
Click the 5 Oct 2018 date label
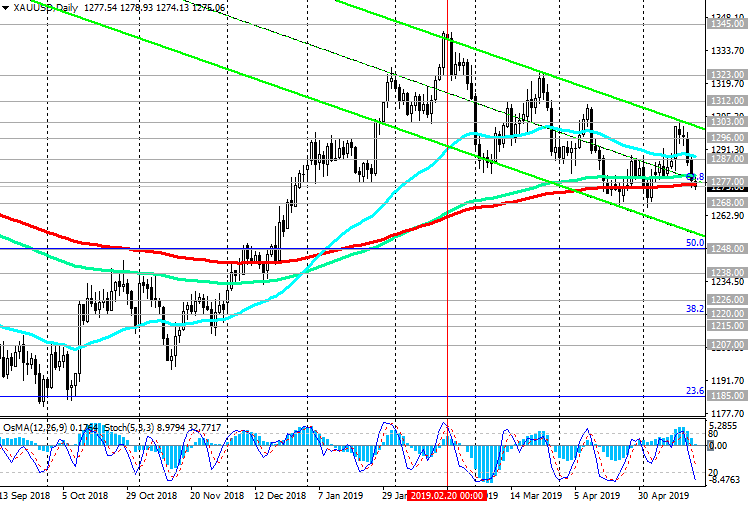tap(85, 495)
